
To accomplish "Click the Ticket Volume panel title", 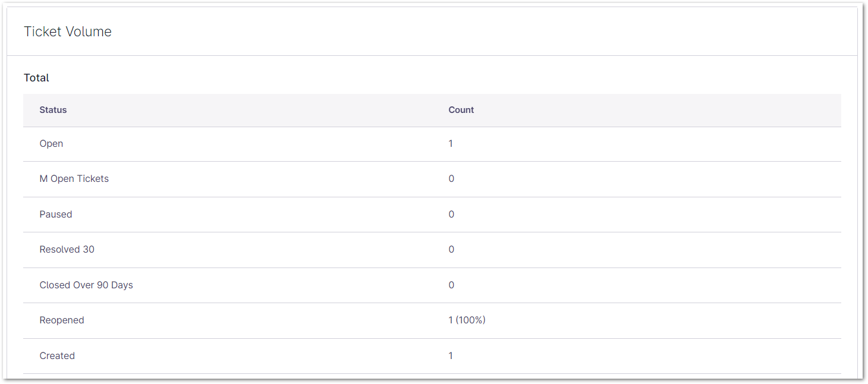I will point(67,32).
